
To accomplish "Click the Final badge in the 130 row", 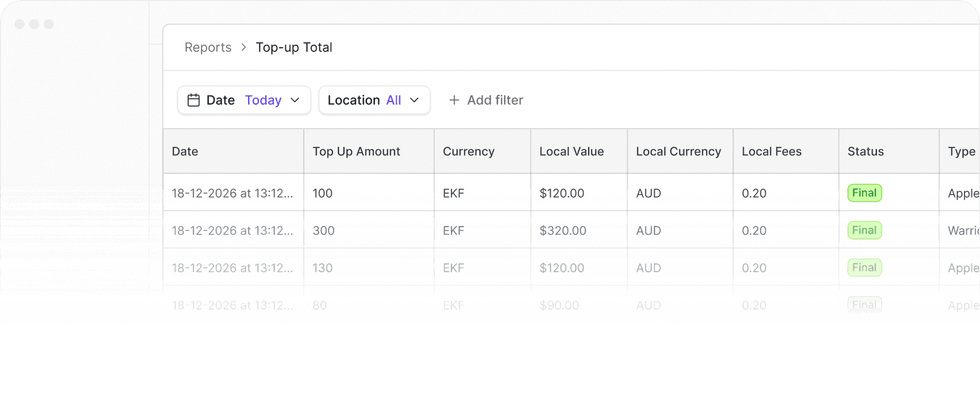I will 864,267.
